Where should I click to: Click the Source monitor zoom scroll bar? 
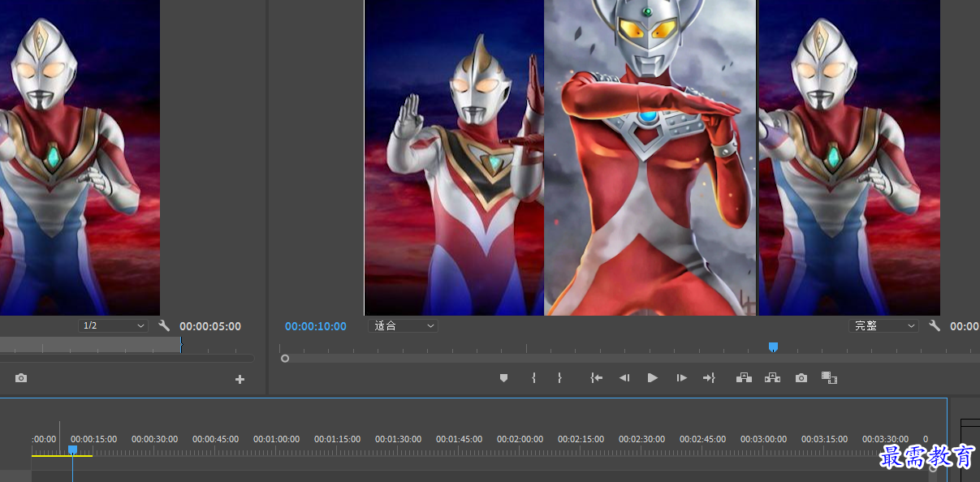126,358
